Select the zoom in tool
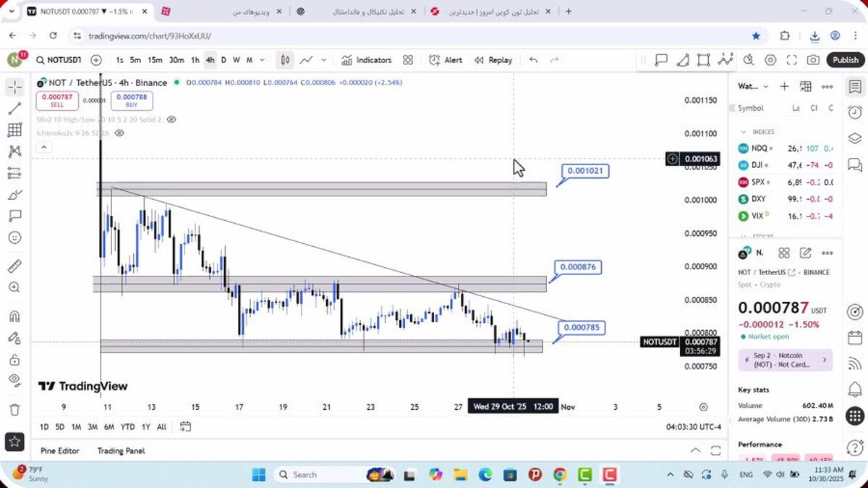This screenshot has width=868, height=488. point(14,287)
